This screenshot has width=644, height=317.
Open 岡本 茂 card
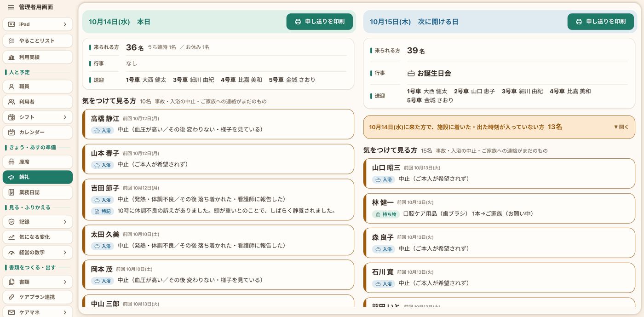click(x=218, y=275)
